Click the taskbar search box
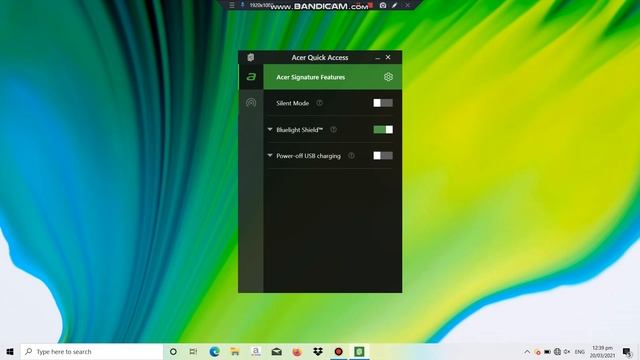The height and width of the screenshot is (360, 640). [92, 351]
